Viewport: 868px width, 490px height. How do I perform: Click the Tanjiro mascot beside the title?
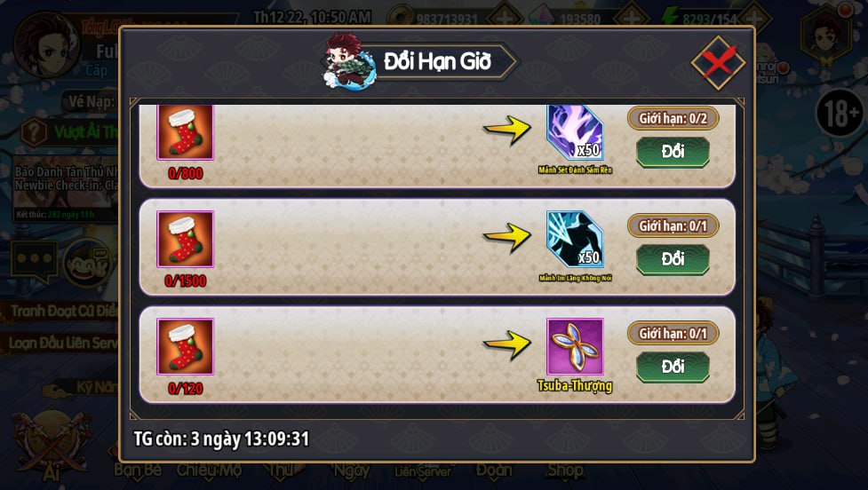[x=349, y=61]
